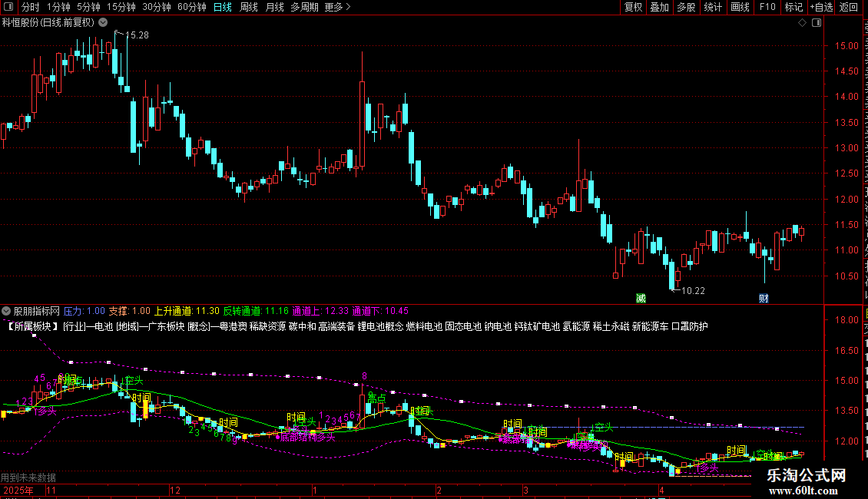Click the 2025年 label on time axis
Viewport: 868px width, 499px height.
tap(18, 490)
